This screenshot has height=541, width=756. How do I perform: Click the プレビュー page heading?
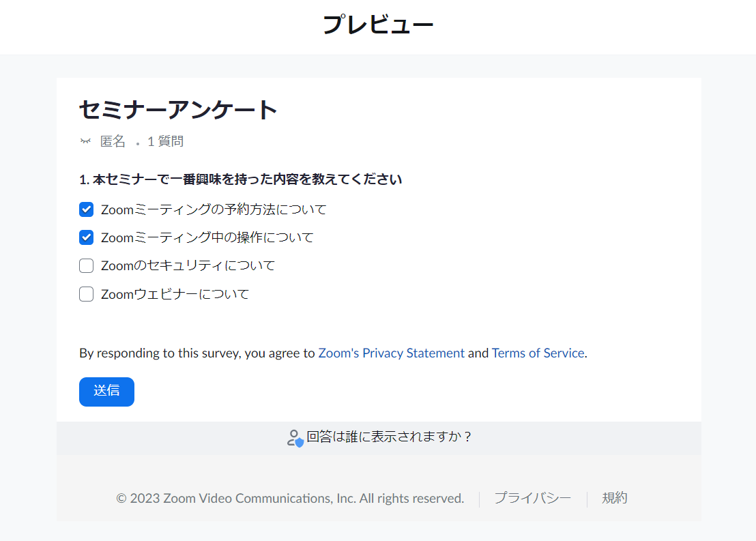pos(378,24)
